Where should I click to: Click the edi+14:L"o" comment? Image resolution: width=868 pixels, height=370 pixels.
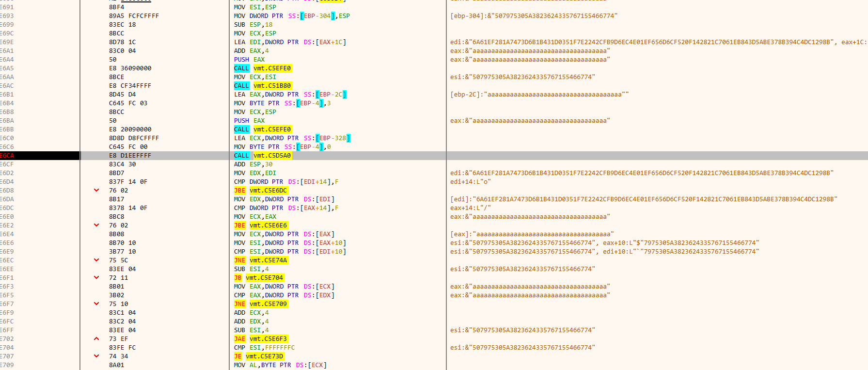pos(470,182)
